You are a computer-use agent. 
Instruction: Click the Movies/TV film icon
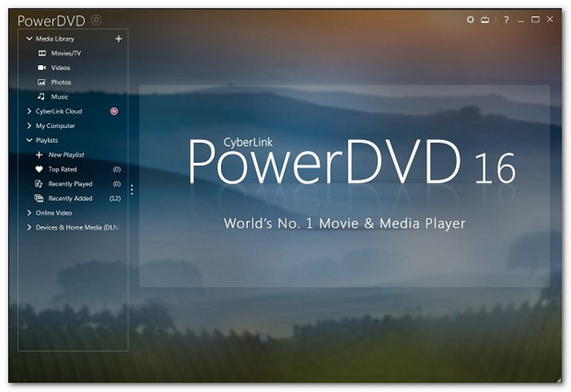tap(42, 53)
